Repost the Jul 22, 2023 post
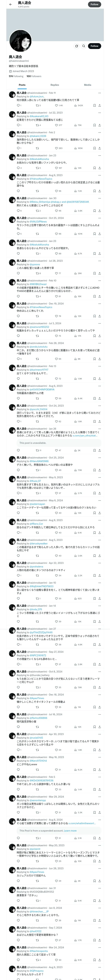 pos(38,125)
